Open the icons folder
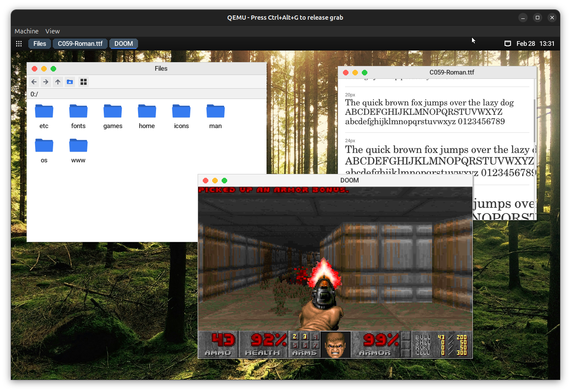 [x=181, y=117]
